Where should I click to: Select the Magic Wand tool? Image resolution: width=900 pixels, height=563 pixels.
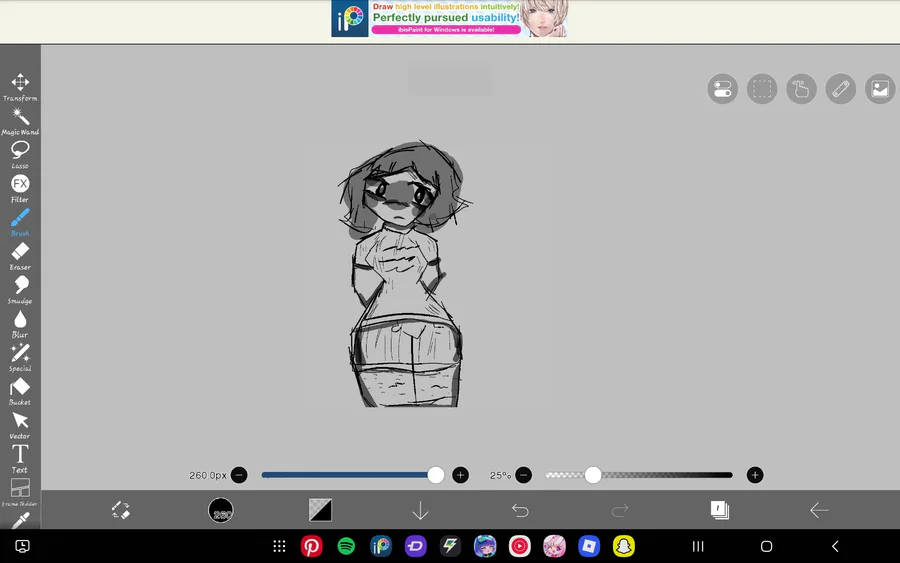point(20,121)
